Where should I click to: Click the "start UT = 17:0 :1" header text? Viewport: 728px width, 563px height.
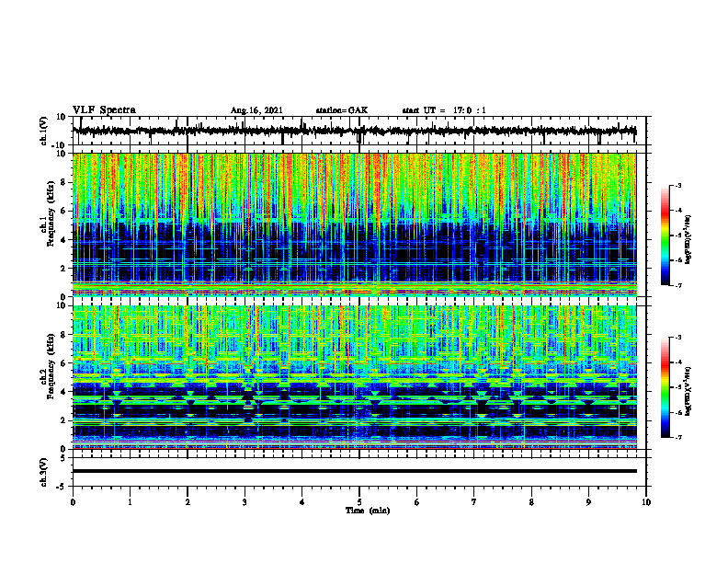coord(444,110)
